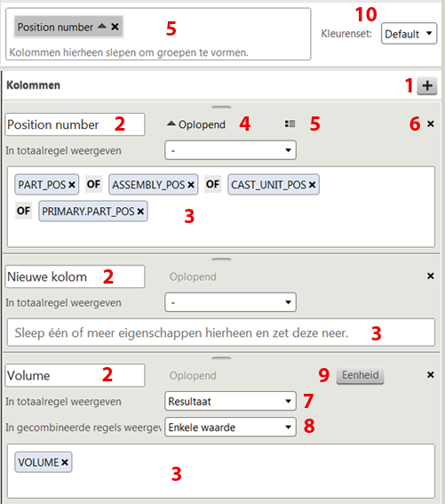Image resolution: width=445 pixels, height=504 pixels.
Task: Remove the PRIMARY.PART_POS property tag
Action: click(x=140, y=212)
